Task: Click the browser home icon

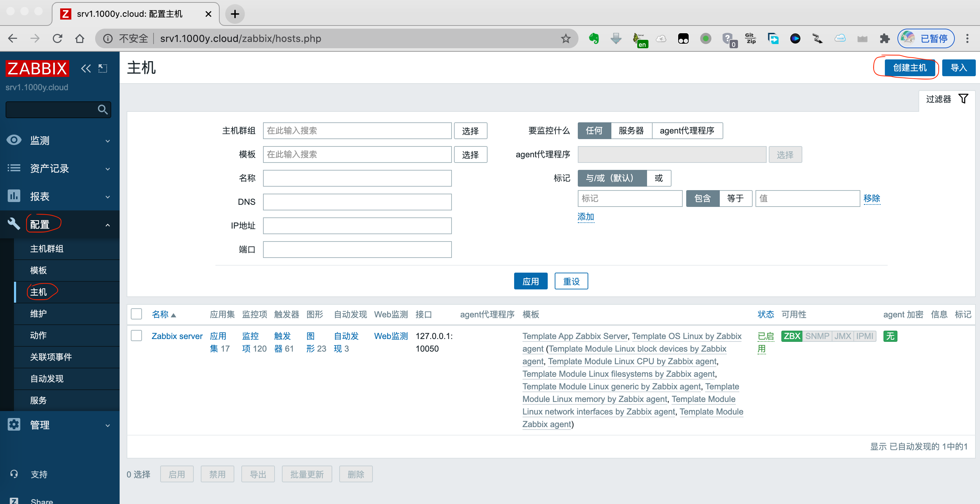Action: pos(79,38)
